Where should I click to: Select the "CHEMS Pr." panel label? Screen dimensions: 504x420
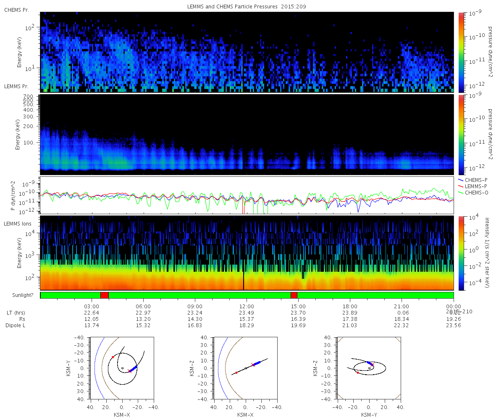tap(16, 10)
